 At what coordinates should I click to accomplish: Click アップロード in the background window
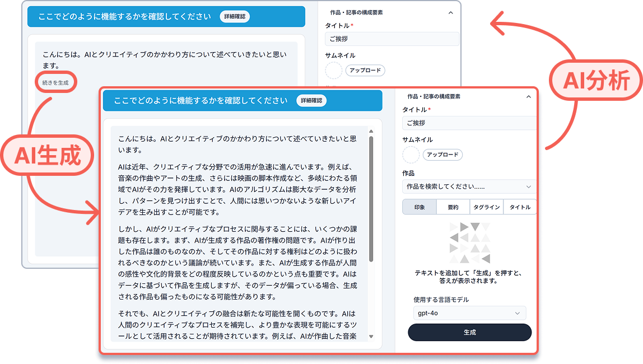[x=365, y=71]
